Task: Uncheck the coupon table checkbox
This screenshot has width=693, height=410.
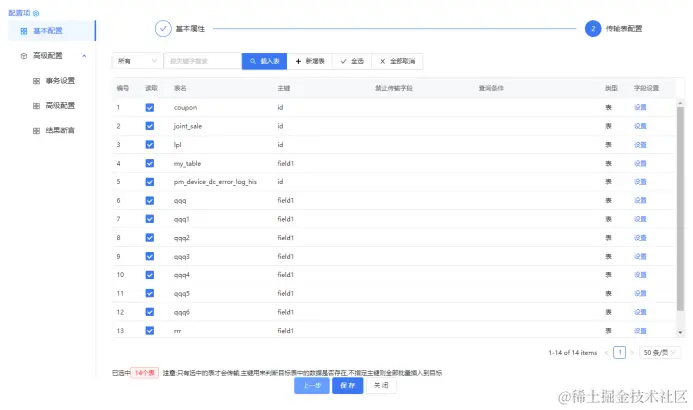Action: [150, 107]
